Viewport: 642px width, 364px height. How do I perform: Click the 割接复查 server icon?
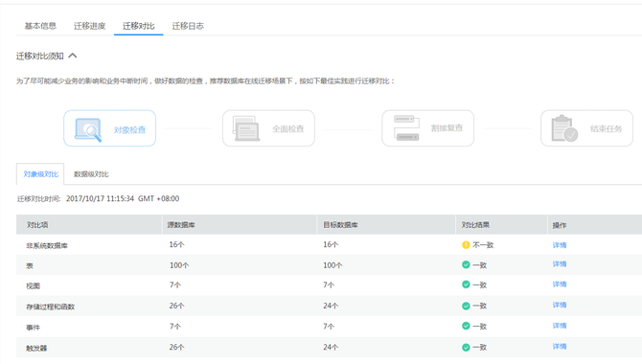coord(406,127)
